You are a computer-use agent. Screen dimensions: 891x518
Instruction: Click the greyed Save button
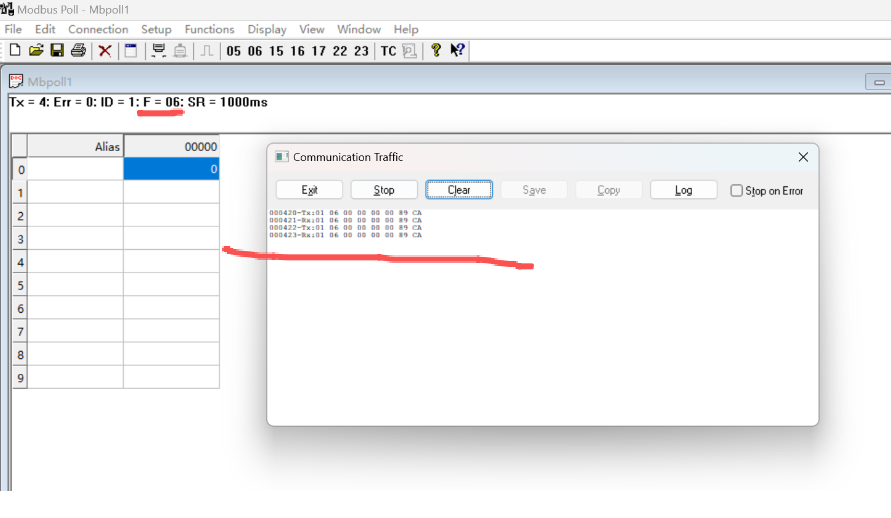coord(534,190)
